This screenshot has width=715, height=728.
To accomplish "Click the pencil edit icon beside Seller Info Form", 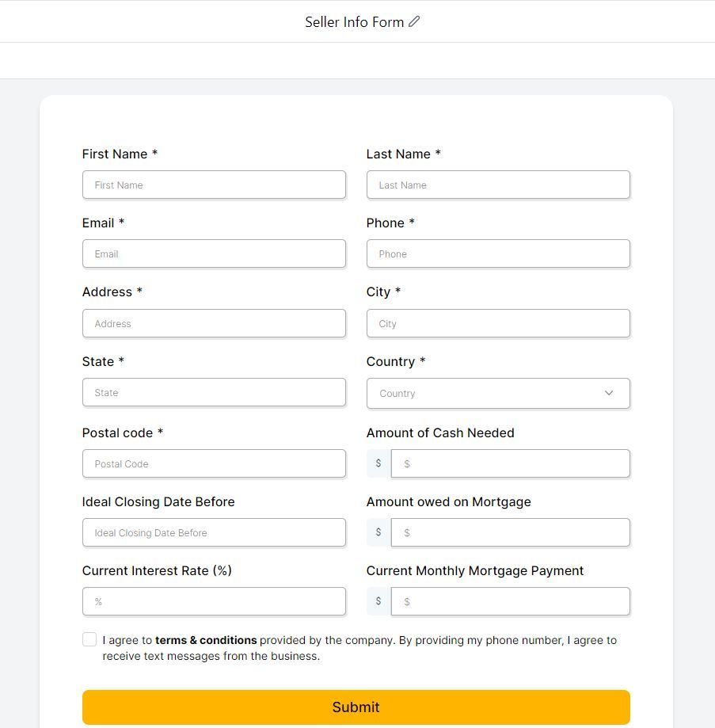I will coord(414,21).
